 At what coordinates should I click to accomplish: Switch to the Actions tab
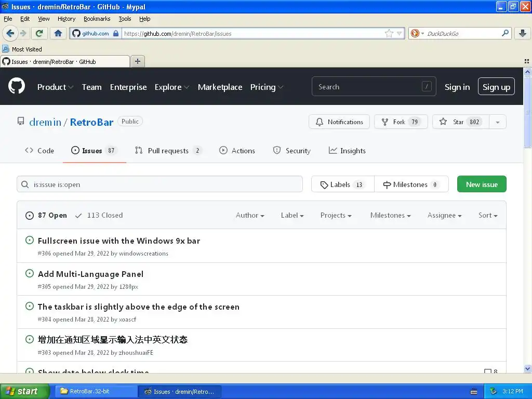(x=237, y=151)
